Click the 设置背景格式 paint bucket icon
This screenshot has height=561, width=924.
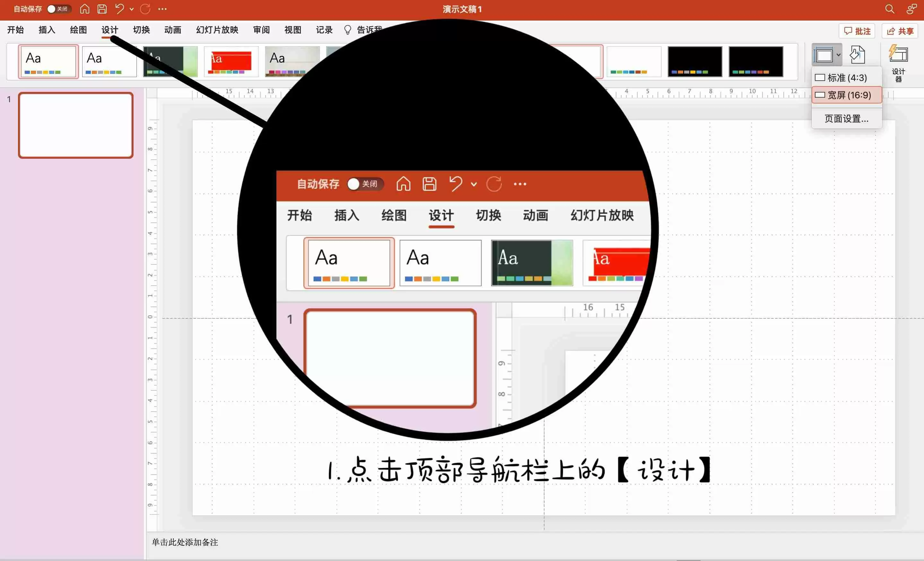[858, 55]
